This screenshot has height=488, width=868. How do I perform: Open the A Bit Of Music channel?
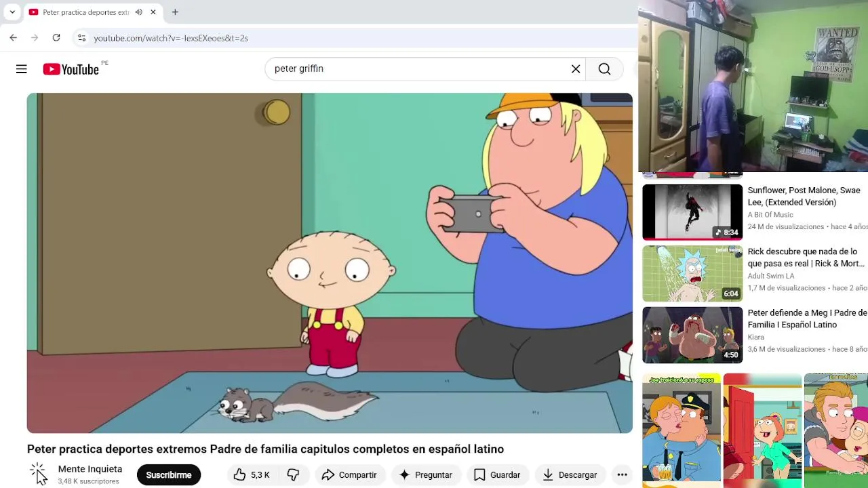click(x=770, y=215)
